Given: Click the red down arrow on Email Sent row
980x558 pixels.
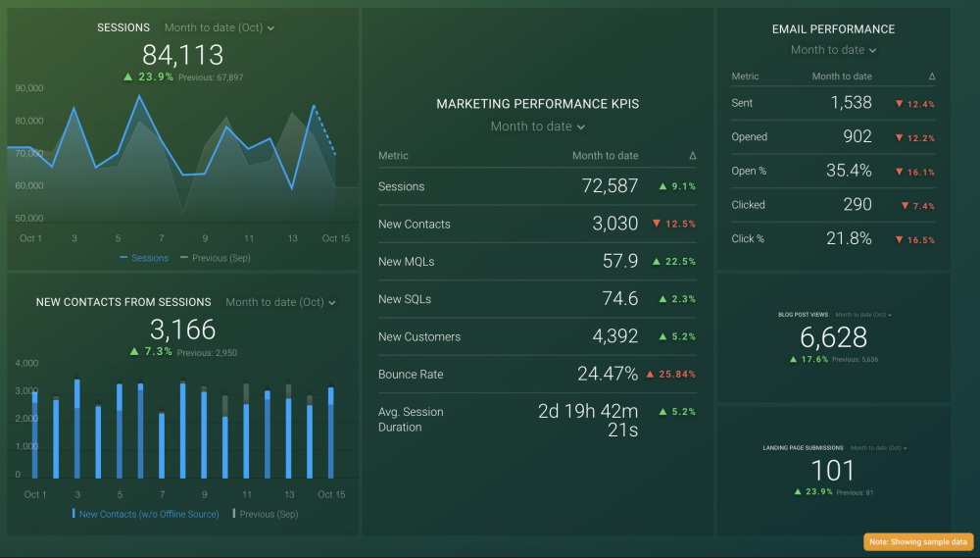Looking at the screenshot, I should pyautogui.click(x=899, y=104).
